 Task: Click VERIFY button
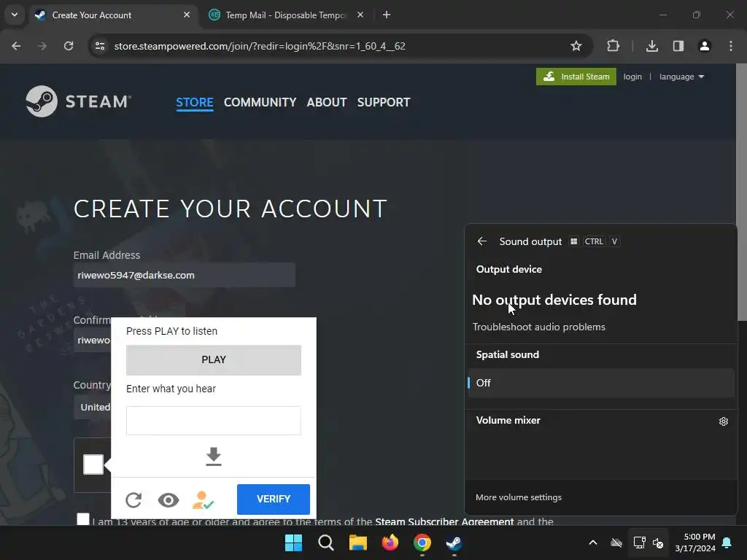pos(274,499)
